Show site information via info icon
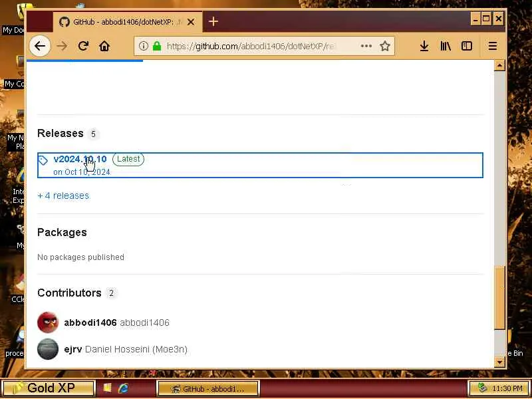 [143, 46]
